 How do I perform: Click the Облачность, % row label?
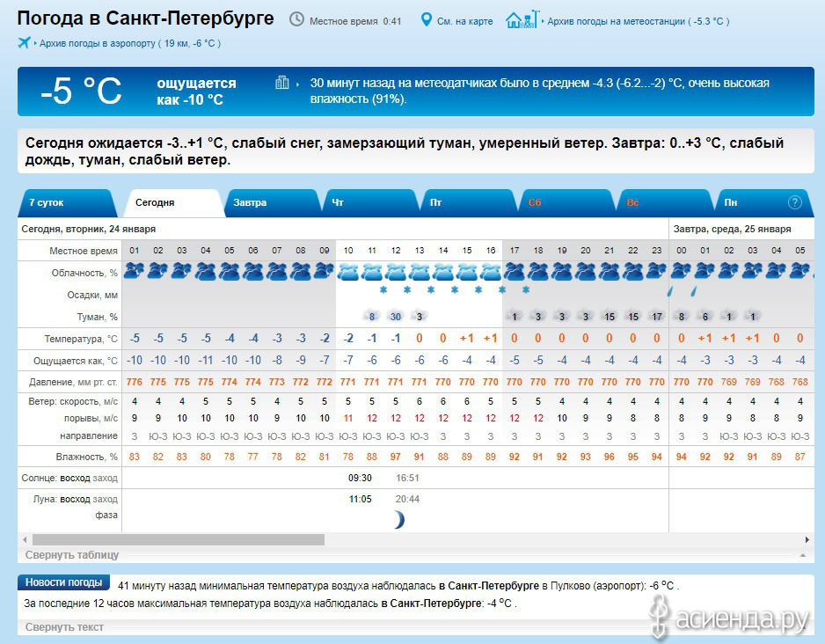[x=84, y=273]
